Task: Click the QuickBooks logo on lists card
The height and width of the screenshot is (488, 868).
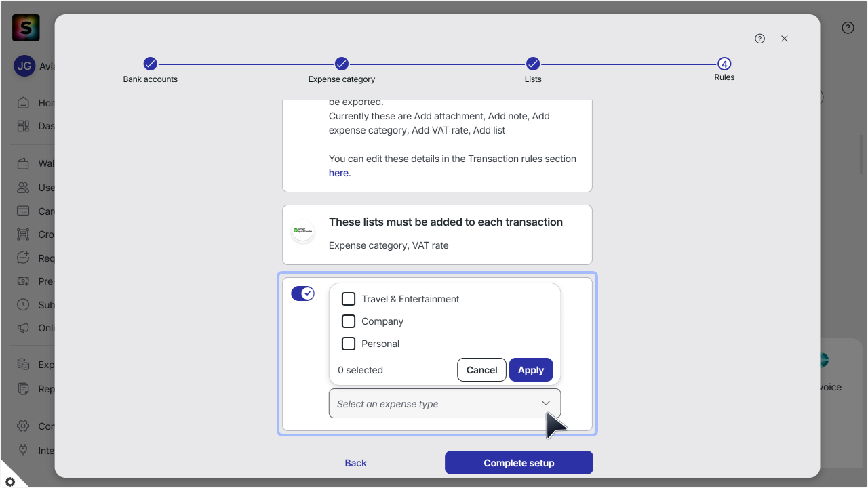Action: [x=303, y=231]
